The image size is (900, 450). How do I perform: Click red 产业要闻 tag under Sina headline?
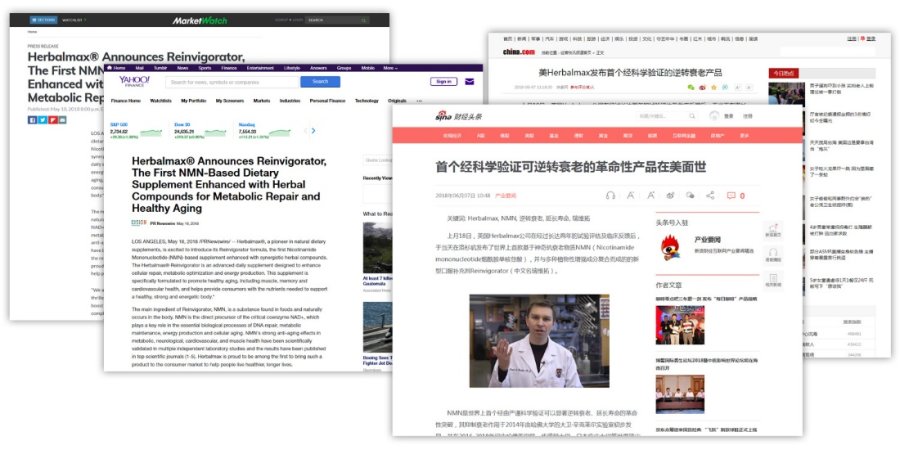pos(506,196)
